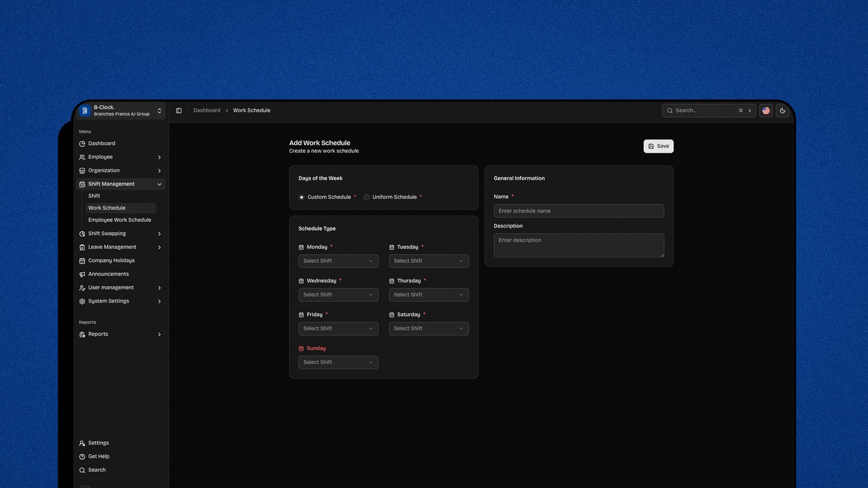Toggle dark mode moon icon
868x488 pixels.
tap(782, 111)
